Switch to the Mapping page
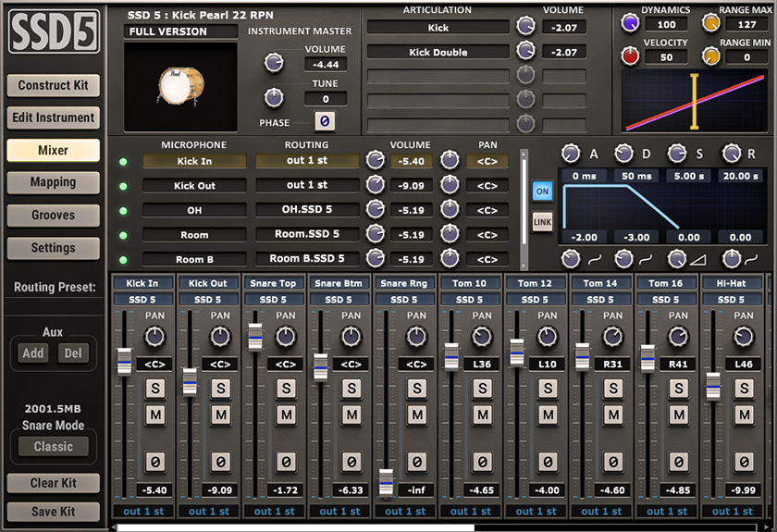This screenshot has height=532, width=777. 53,182
